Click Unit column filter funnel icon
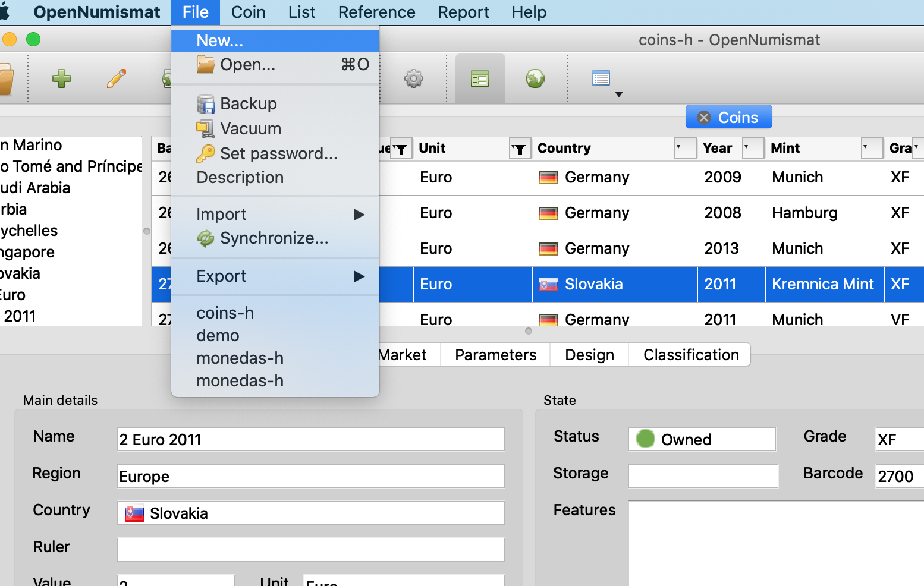Screen dimensions: 924x586 point(520,149)
